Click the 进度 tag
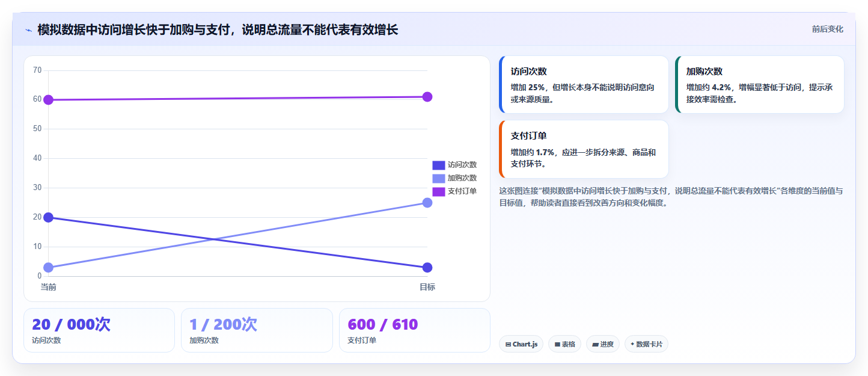This screenshot has height=376, width=868. [603, 344]
